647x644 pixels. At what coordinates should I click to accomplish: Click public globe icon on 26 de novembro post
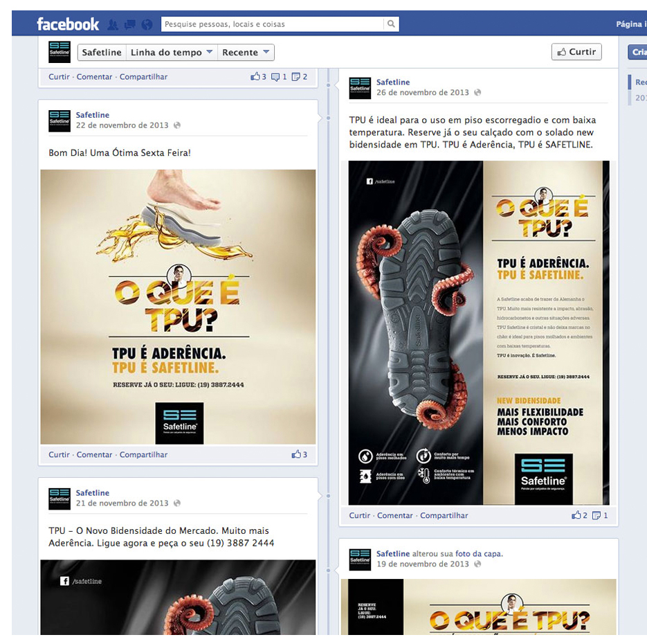(x=477, y=93)
